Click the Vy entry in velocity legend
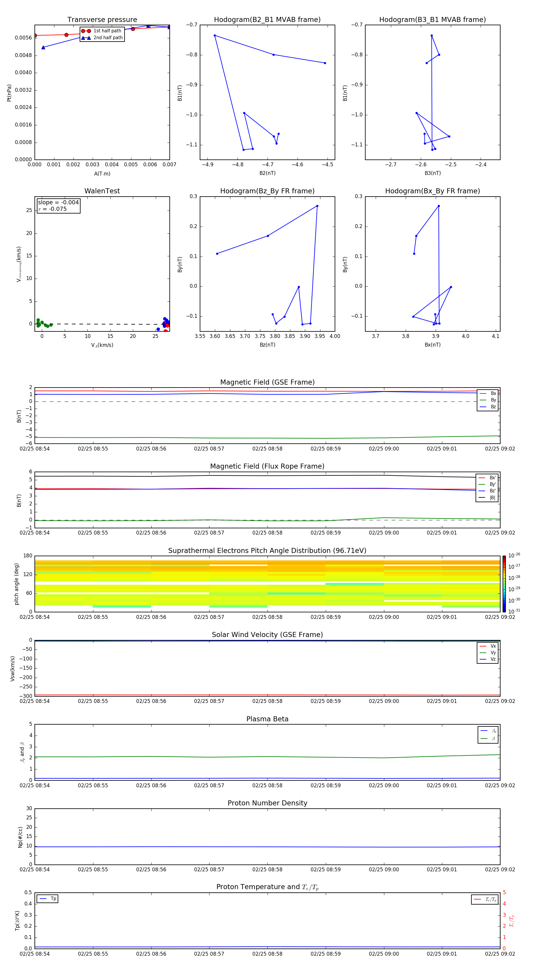Viewport: 535px width, 980px height. point(488,652)
